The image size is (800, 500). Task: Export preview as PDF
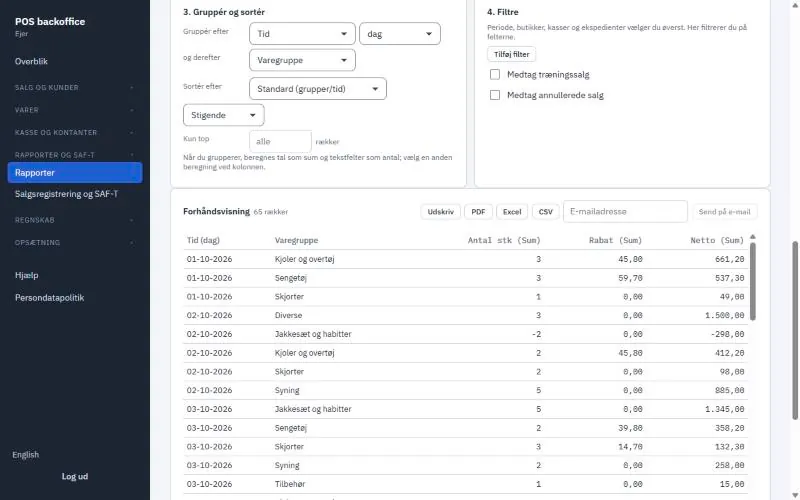click(478, 212)
